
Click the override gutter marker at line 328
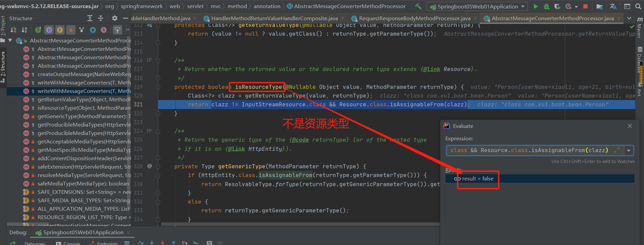[149, 166]
